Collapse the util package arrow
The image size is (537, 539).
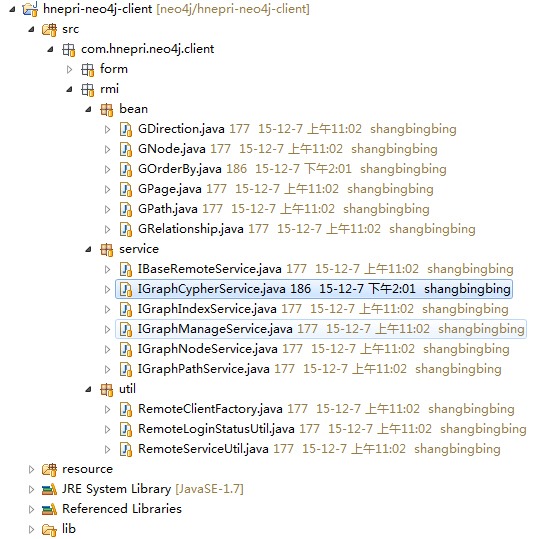(x=89, y=389)
